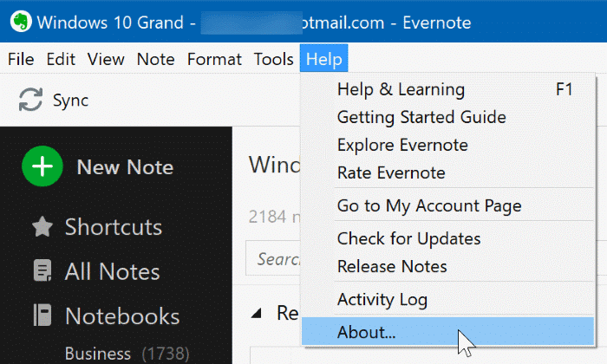Open the Getting Started Guide
The image size is (607, 364).
(447, 117)
